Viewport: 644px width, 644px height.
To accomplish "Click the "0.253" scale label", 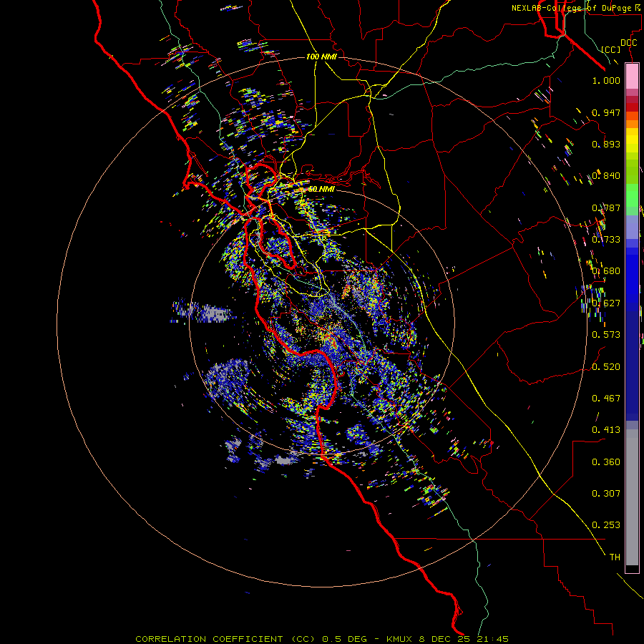I will (x=606, y=525).
